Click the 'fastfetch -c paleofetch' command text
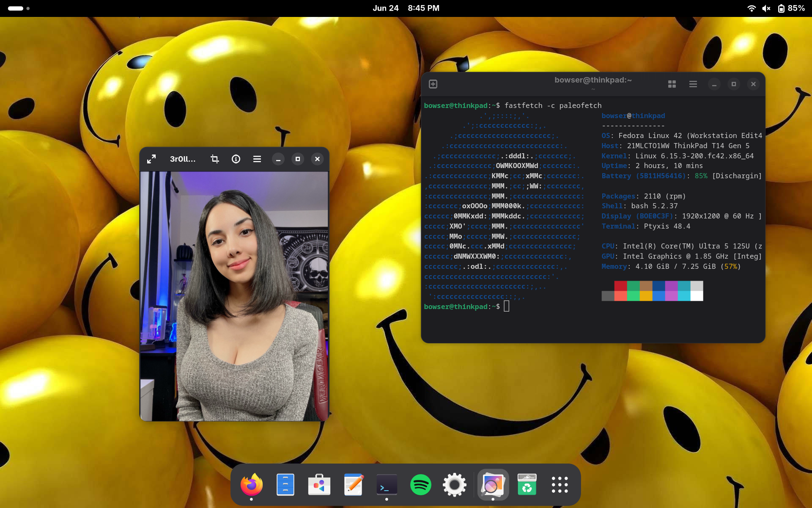812x508 pixels. 553,105
